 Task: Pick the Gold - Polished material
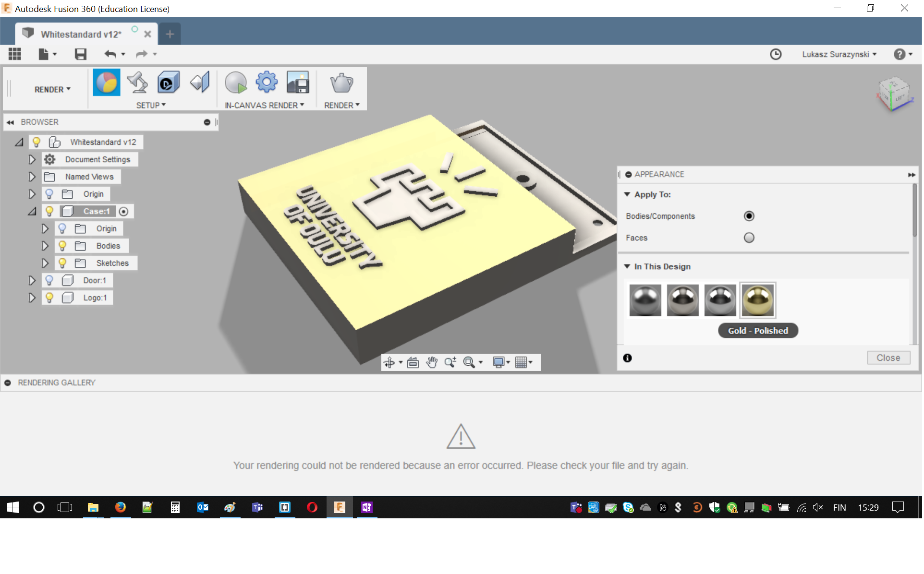click(758, 301)
